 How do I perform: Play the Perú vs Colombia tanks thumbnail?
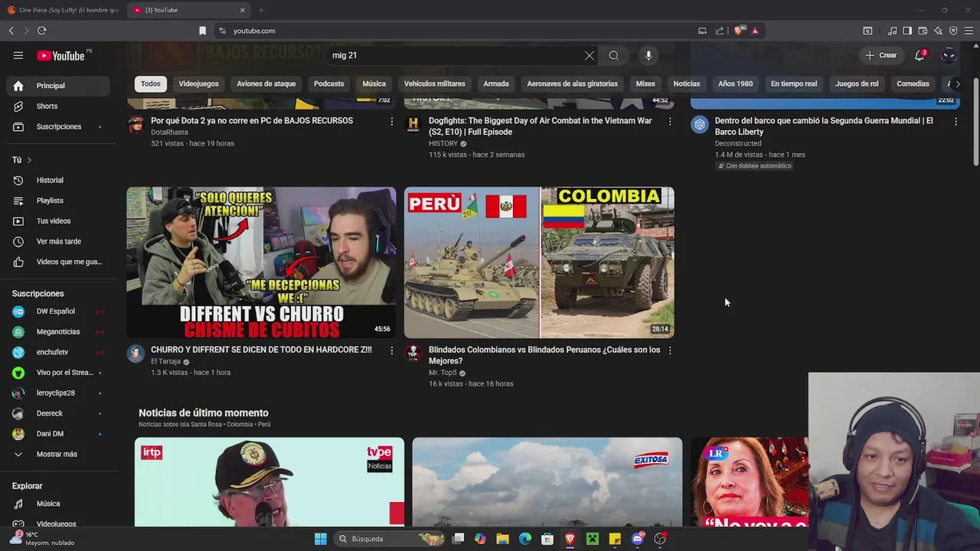coord(539,262)
